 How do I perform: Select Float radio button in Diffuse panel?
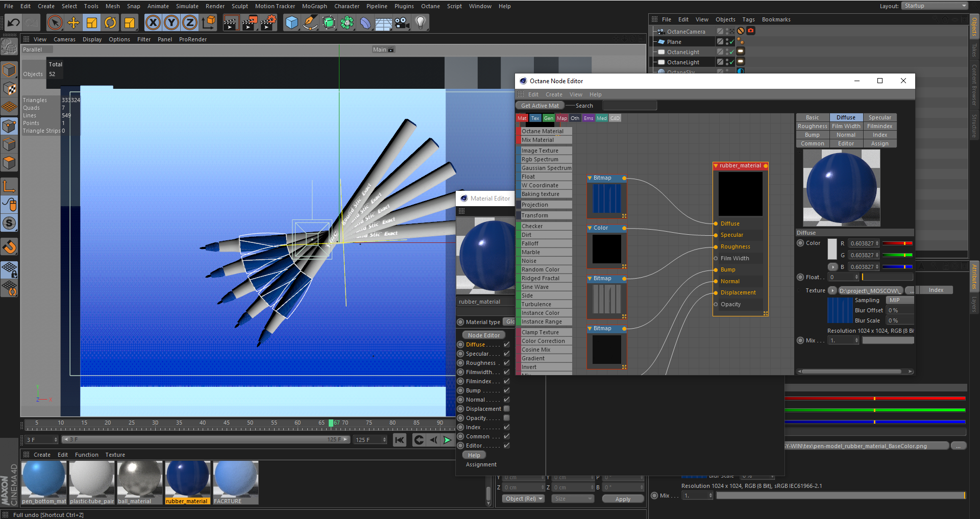(x=801, y=277)
